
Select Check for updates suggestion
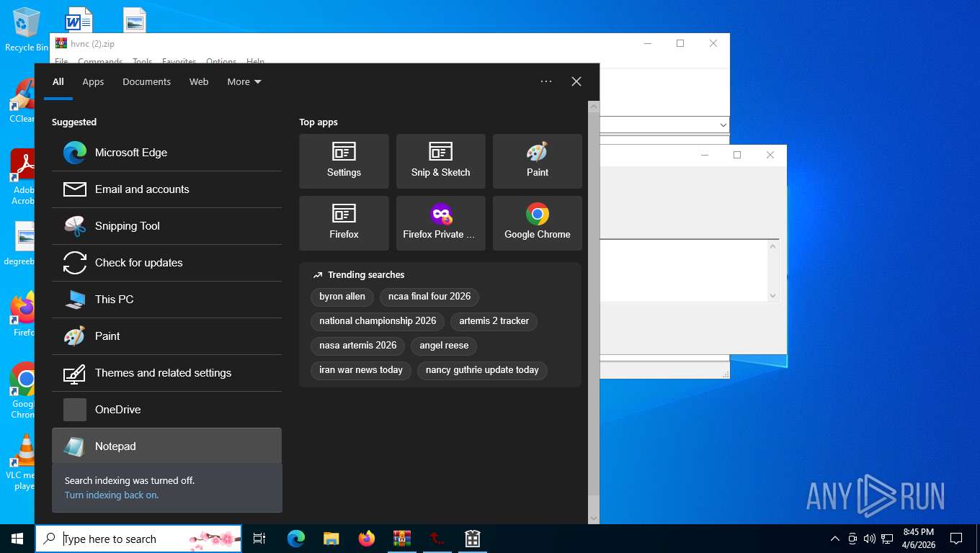(x=166, y=263)
